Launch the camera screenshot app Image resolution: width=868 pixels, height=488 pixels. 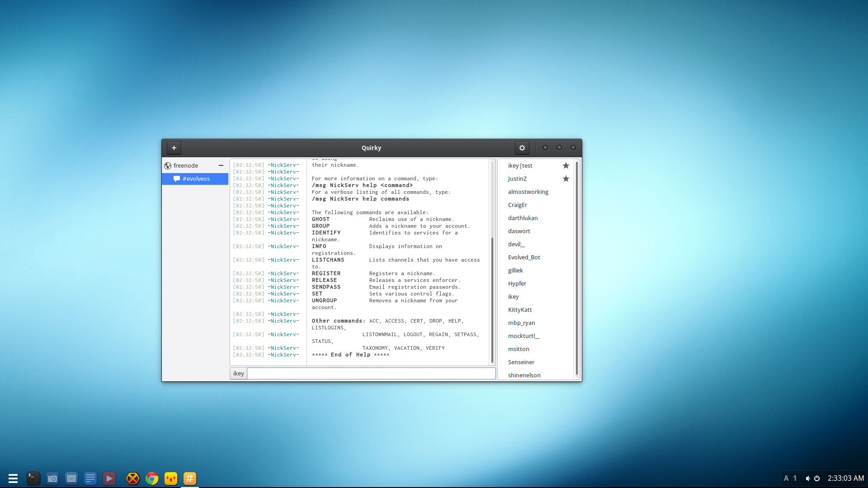(x=52, y=478)
